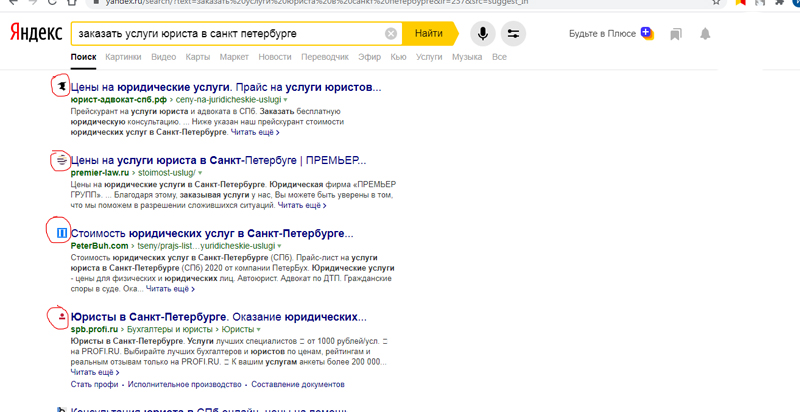Click the ceny-na-juridicheskie-uslugi URL path
This screenshot has width=800, height=412.
[x=229, y=99]
